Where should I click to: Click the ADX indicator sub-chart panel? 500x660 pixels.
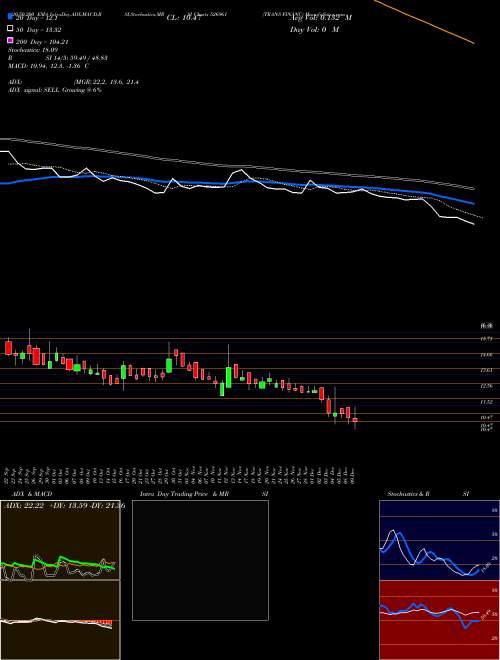[x=60, y=540]
